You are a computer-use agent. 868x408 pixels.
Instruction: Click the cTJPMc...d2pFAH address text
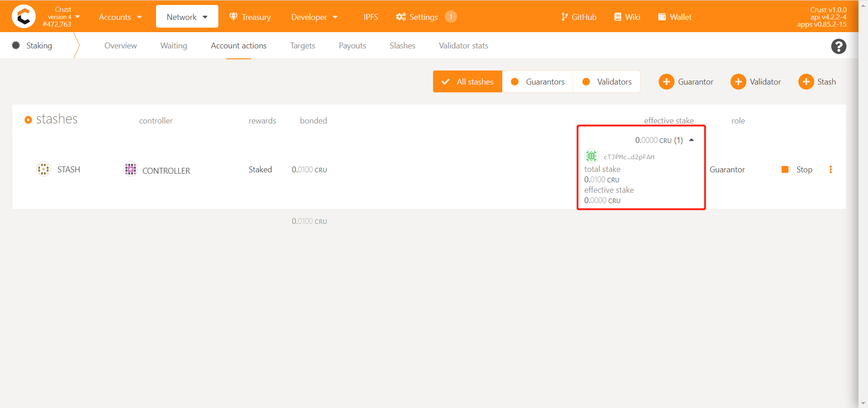point(629,157)
